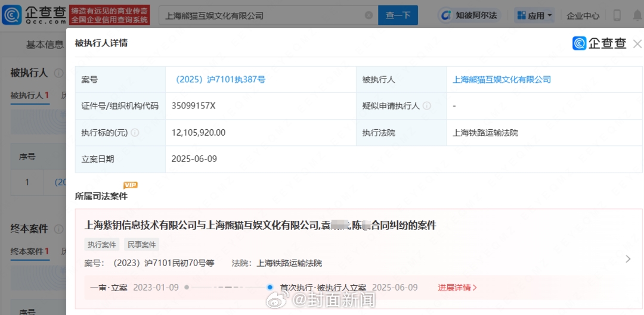Click the company name search input field
Viewport: 644px width, 315px height.
[x=262, y=15]
